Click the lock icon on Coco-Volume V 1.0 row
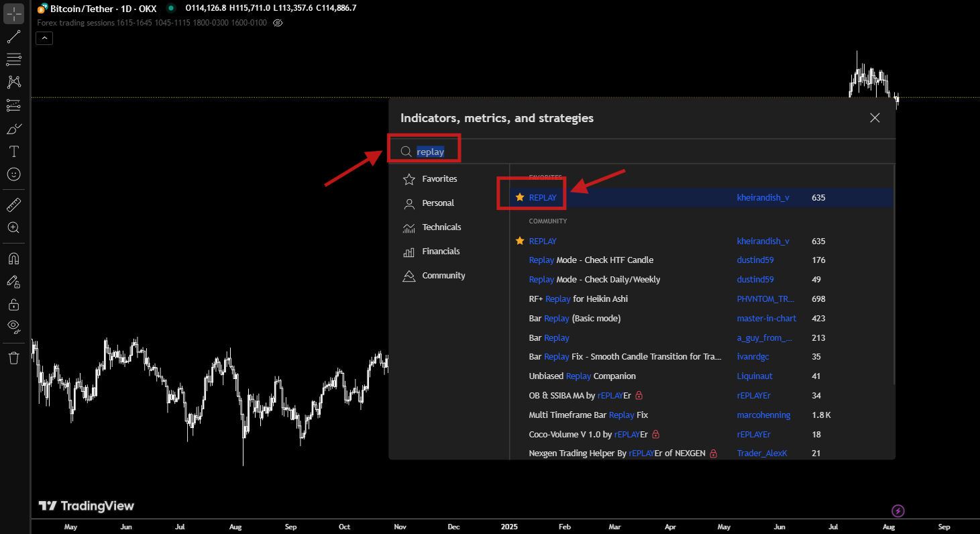The width and height of the screenshot is (980, 534). click(x=655, y=434)
